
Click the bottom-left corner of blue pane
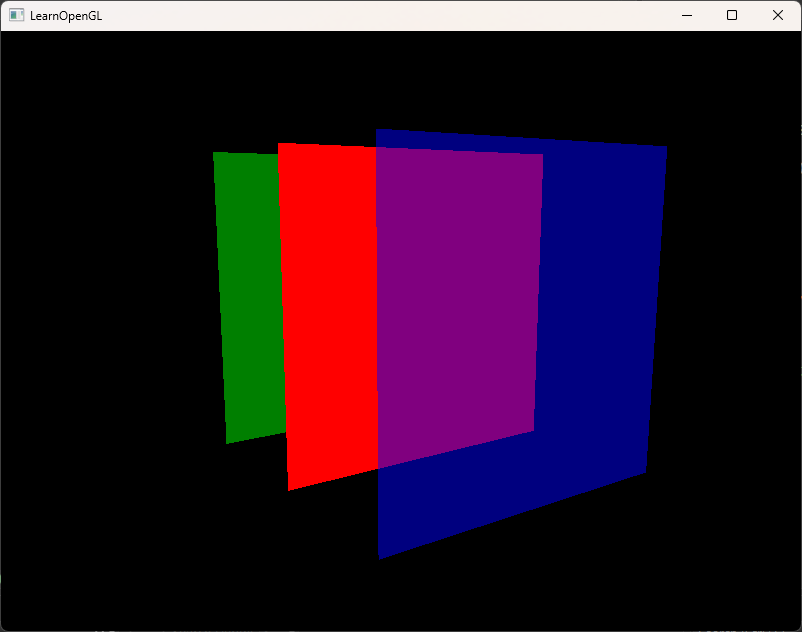point(381,556)
